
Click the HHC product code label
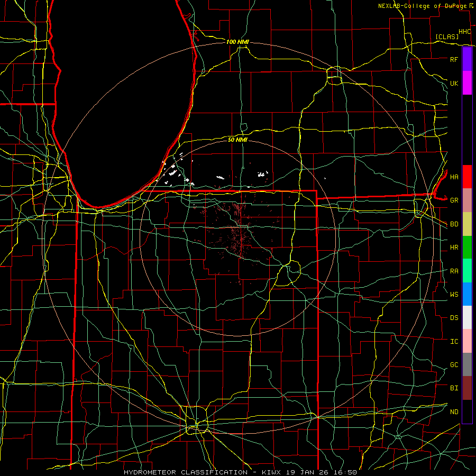click(x=464, y=32)
